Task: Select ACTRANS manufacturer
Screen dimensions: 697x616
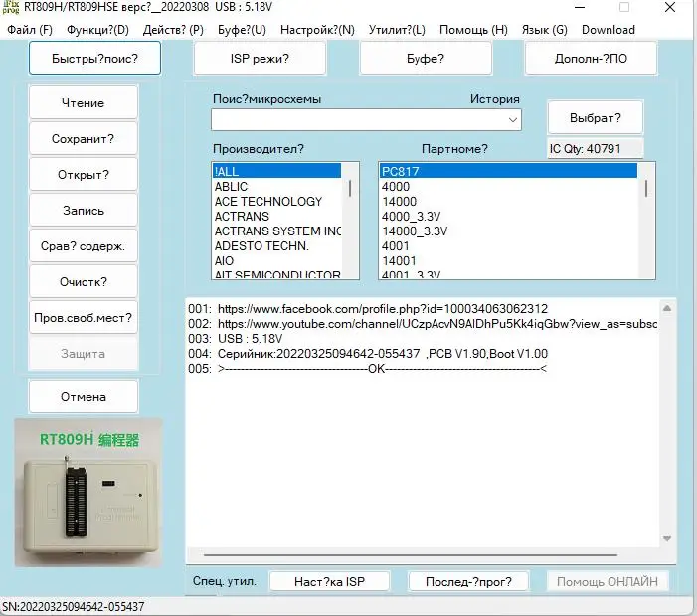Action: pyautogui.click(x=276, y=217)
